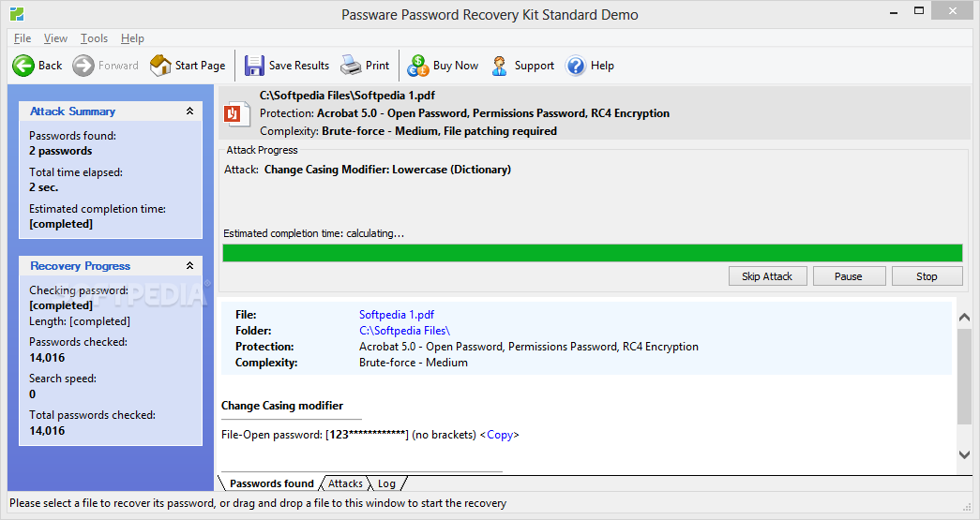
Task: Click the Change Casing modifier heading
Action: (x=282, y=406)
